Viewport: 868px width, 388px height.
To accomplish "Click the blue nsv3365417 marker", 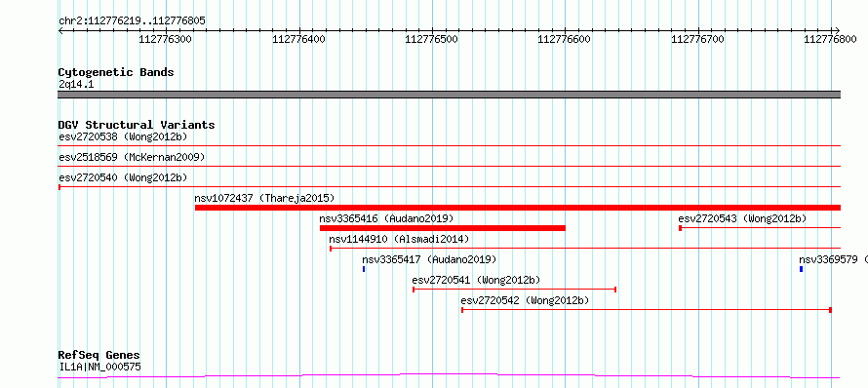I will (x=364, y=269).
